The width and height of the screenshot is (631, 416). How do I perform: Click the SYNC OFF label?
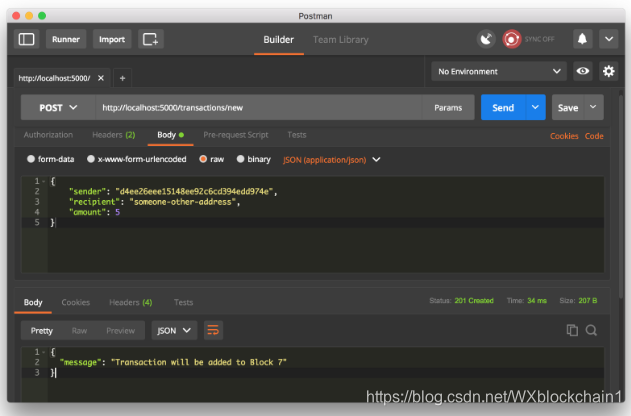[540, 39]
